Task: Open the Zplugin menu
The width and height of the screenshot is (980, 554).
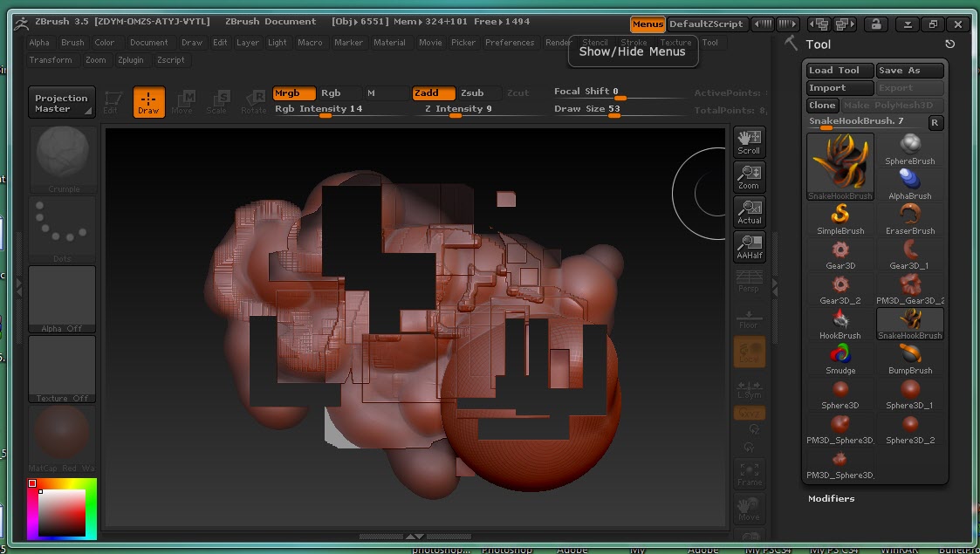Action: pyautogui.click(x=131, y=60)
